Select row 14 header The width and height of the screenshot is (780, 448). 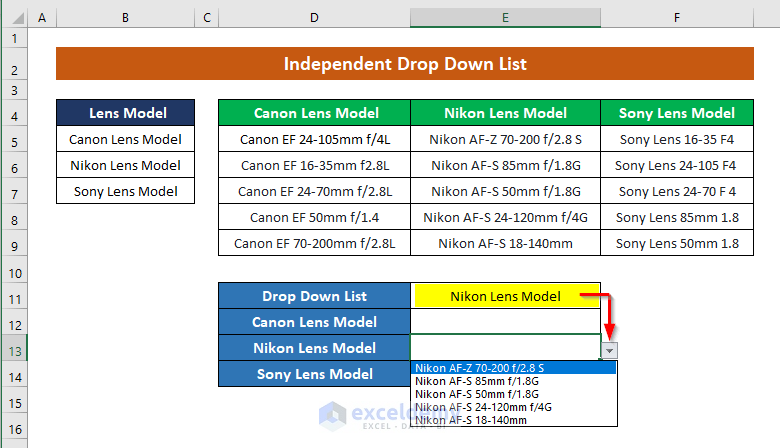coord(14,373)
